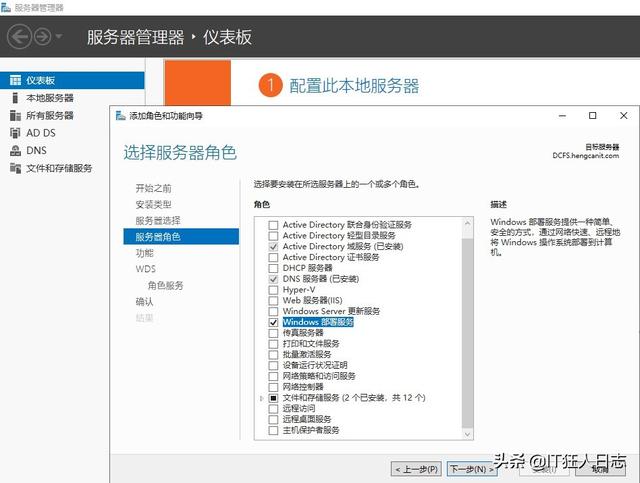The height and width of the screenshot is (483, 640).
Task: Check Active Directory 证书服务 role
Action: pyautogui.click(x=273, y=258)
